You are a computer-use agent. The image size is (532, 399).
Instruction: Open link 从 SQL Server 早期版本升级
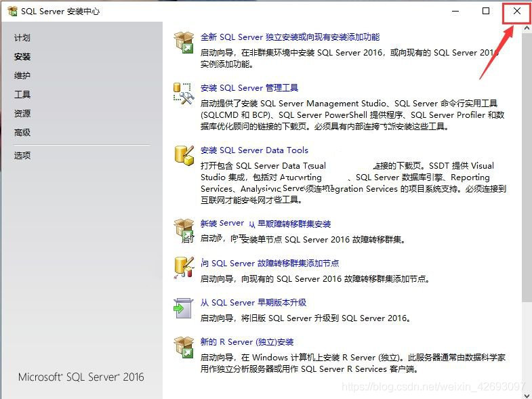click(x=253, y=303)
